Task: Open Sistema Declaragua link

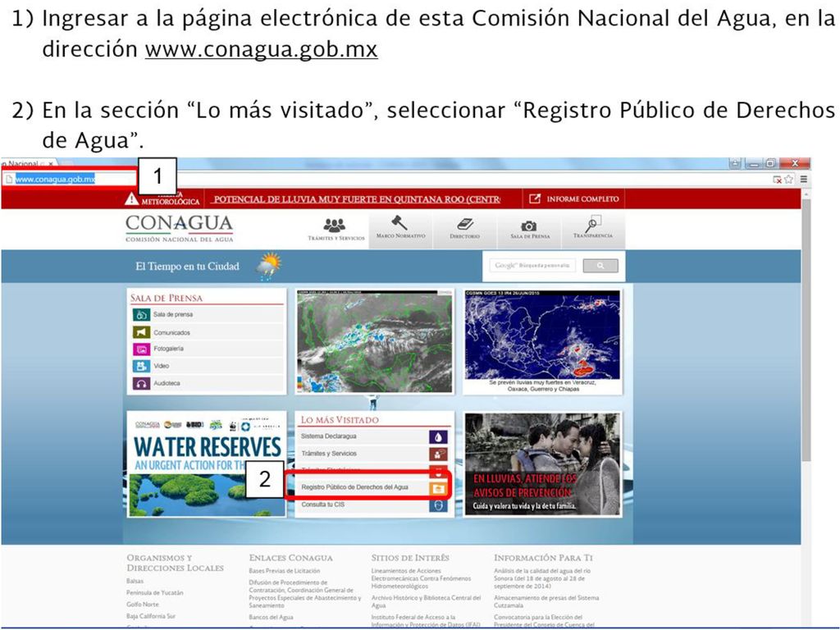Action: (328, 436)
